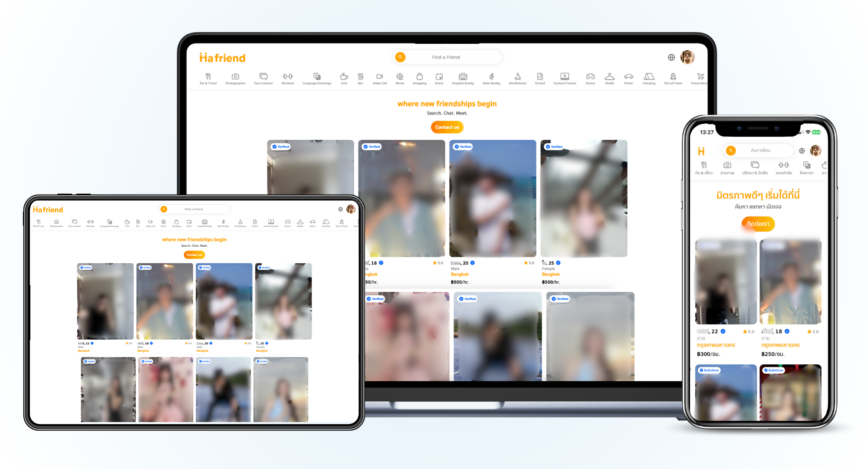Click the orange search icon on laptop
Viewport: 868px width, 469px height.
[x=400, y=57]
